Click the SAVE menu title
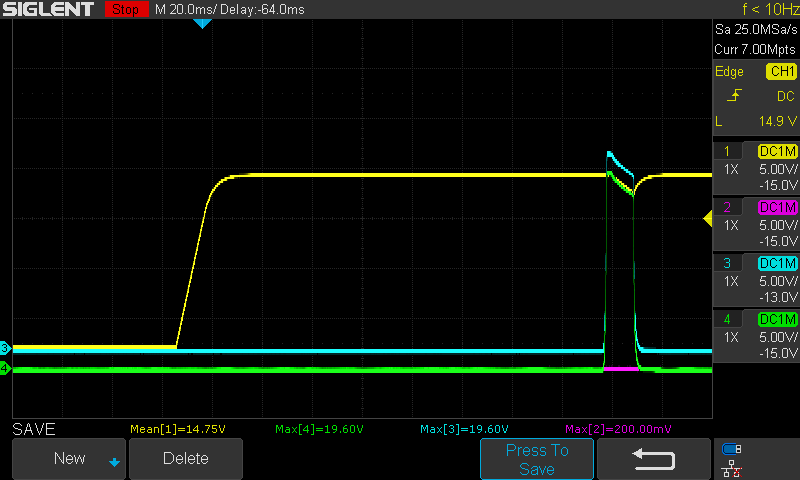Image resolution: width=800 pixels, height=480 pixels. click(x=34, y=429)
